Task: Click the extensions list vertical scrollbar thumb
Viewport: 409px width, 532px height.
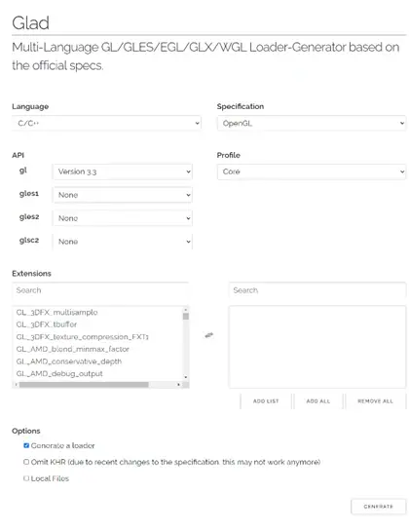Action: pyautogui.click(x=185, y=317)
